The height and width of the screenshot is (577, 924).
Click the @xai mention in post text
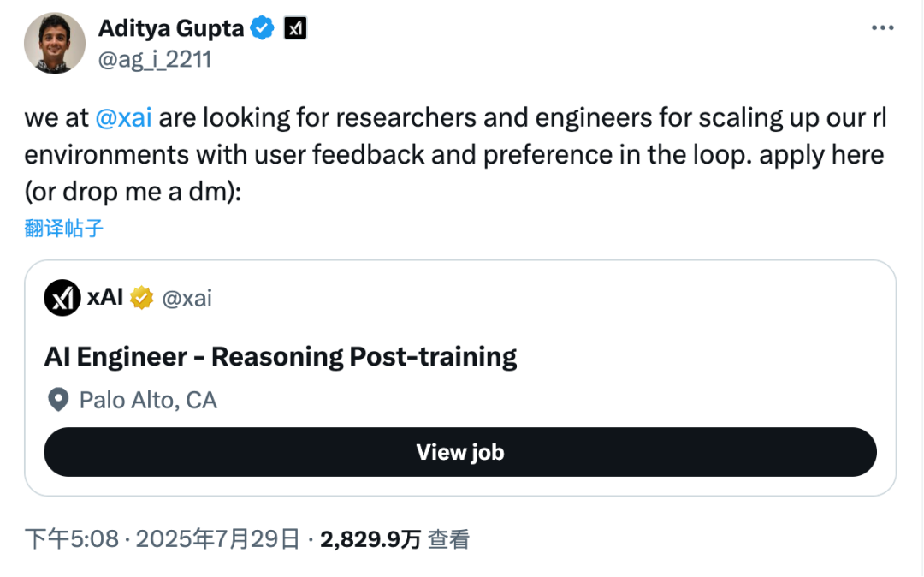coord(123,117)
